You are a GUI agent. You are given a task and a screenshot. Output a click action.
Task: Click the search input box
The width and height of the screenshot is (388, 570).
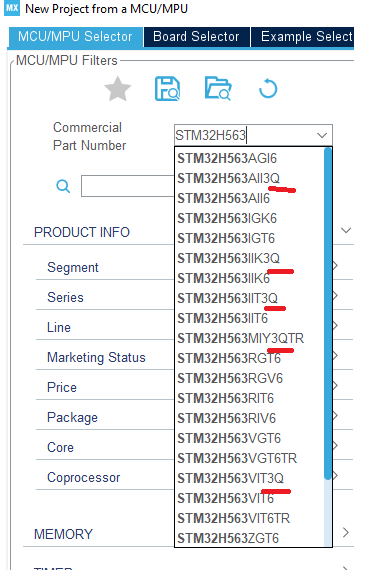tap(127, 186)
